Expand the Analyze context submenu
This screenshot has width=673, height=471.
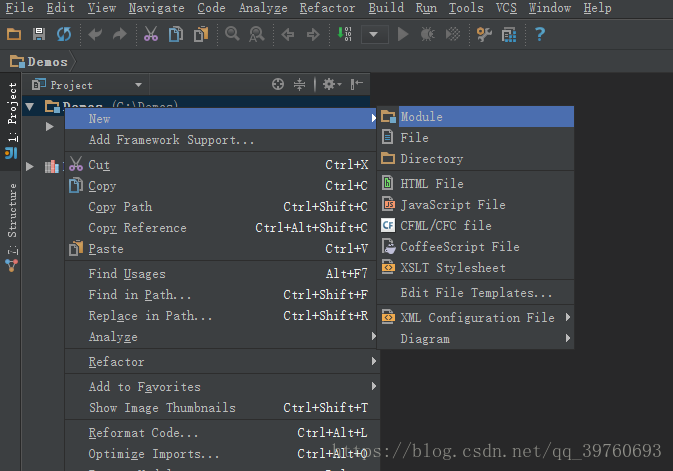tap(221, 337)
